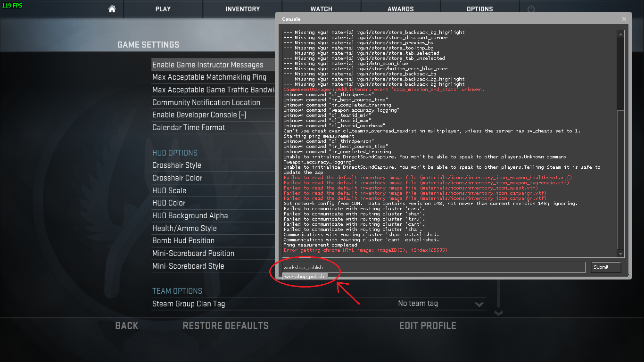
Task: Open EDIT PROFILE
Action: pos(428,326)
